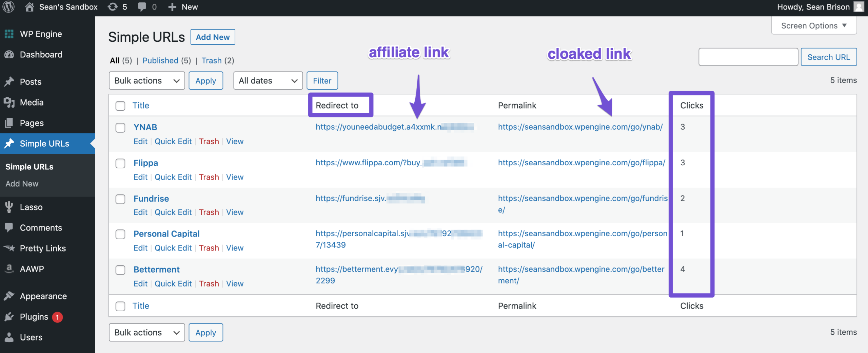The width and height of the screenshot is (868, 353).
Task: Click the Plugins plug icon
Action: [9, 317]
